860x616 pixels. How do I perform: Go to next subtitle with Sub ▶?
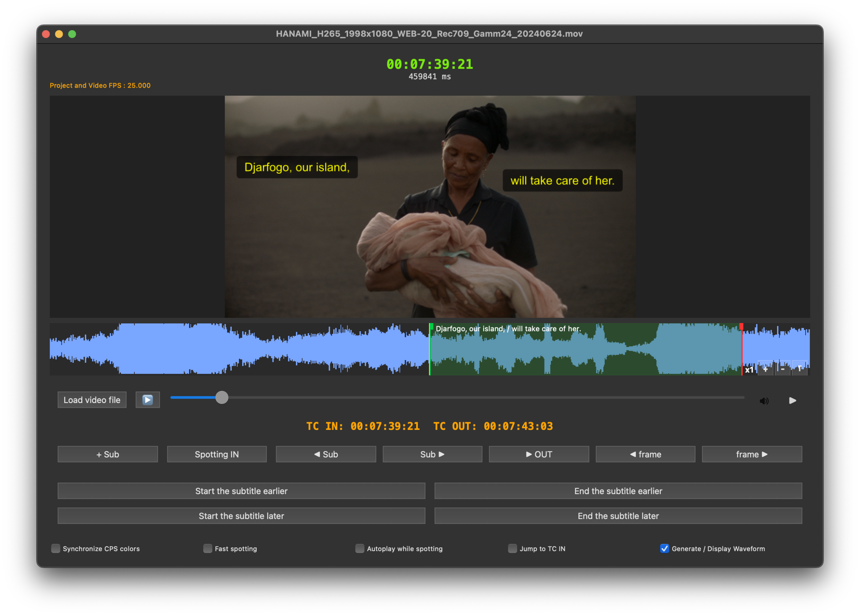pyautogui.click(x=432, y=454)
